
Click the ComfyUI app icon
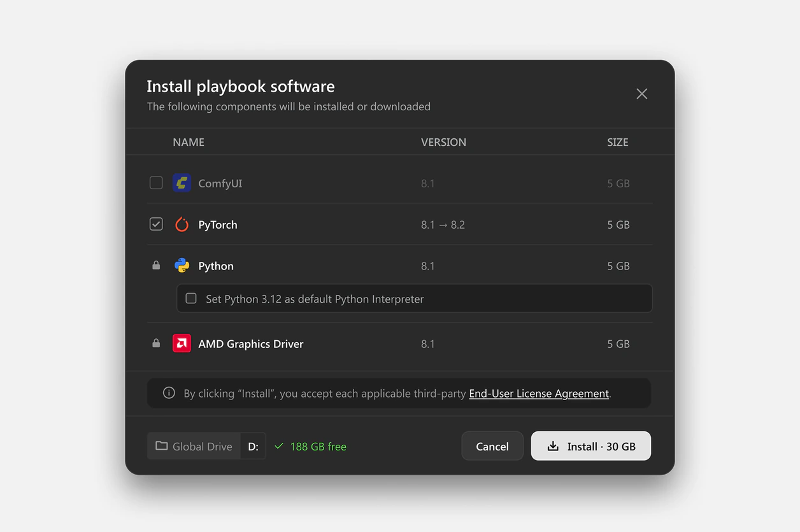[182, 183]
